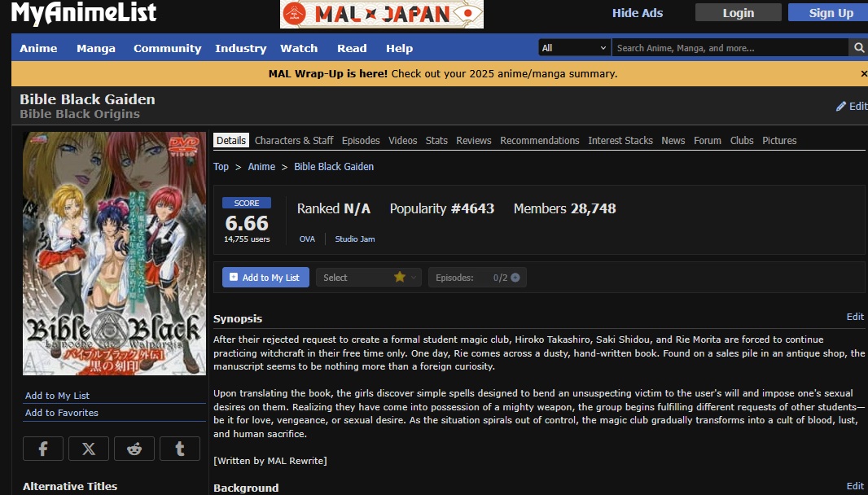Share on Reddit icon

(x=134, y=449)
